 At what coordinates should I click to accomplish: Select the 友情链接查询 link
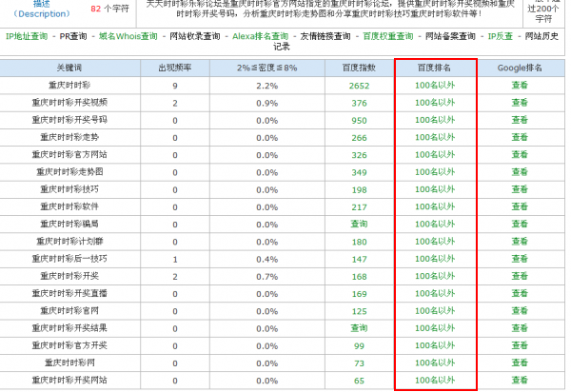(x=325, y=36)
